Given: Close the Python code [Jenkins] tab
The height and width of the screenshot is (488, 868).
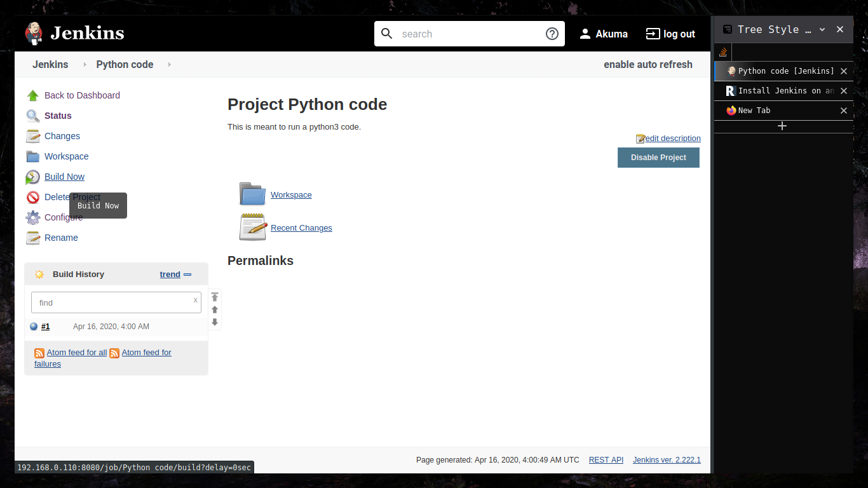Looking at the screenshot, I should point(844,71).
